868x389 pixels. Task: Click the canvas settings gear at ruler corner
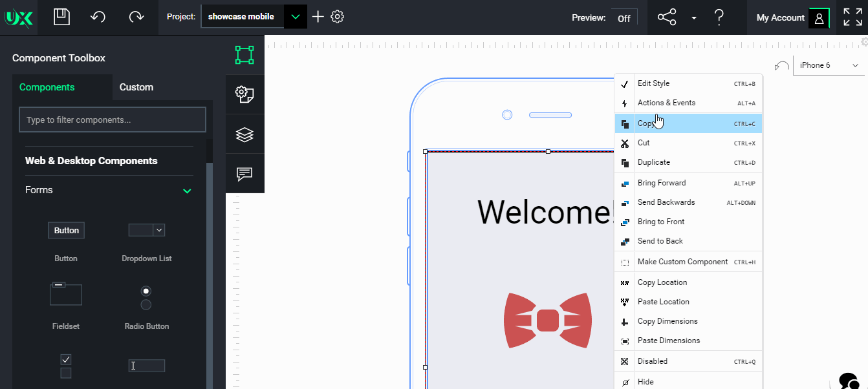point(865,41)
